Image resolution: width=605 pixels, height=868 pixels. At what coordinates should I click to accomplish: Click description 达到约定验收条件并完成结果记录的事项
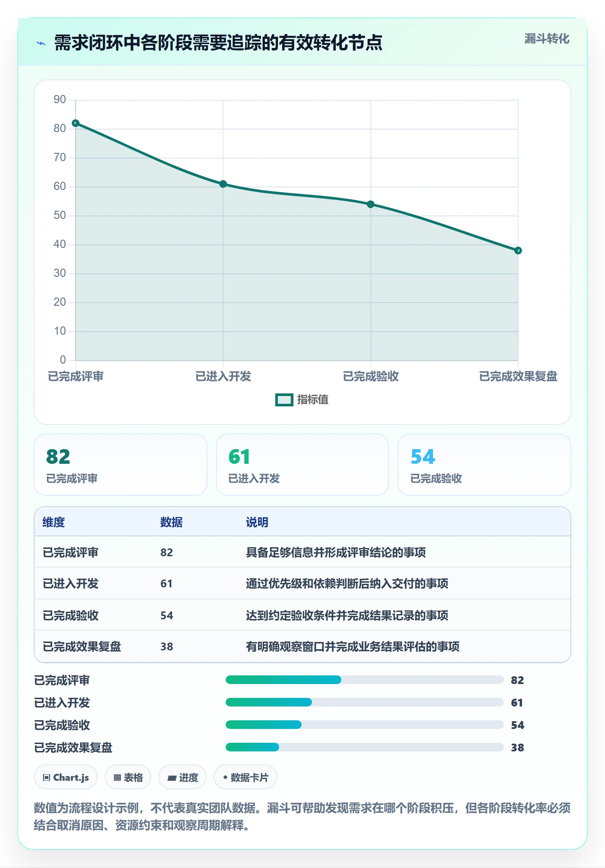347,615
